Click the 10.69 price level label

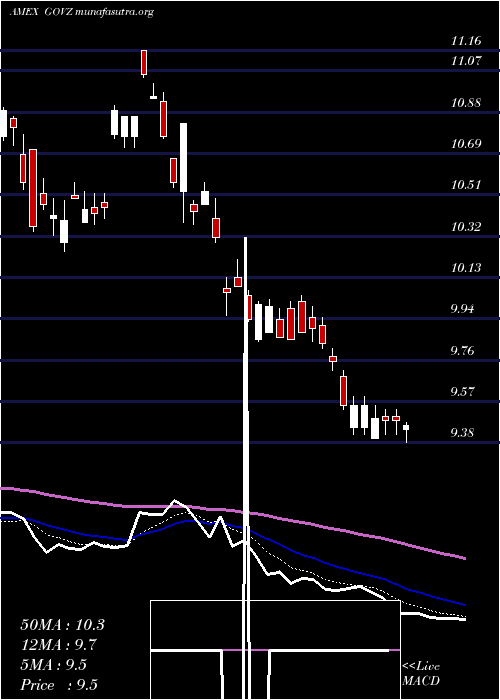tap(466, 144)
